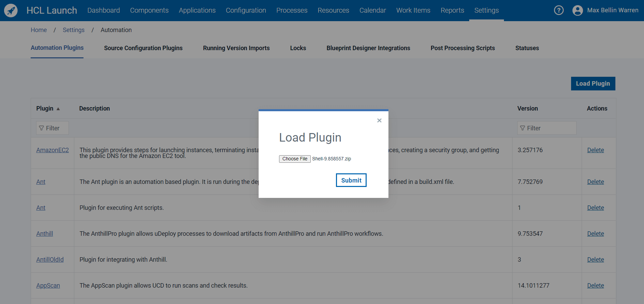The height and width of the screenshot is (304, 644).
Task: Open the Work Items menu
Action: tap(413, 10)
